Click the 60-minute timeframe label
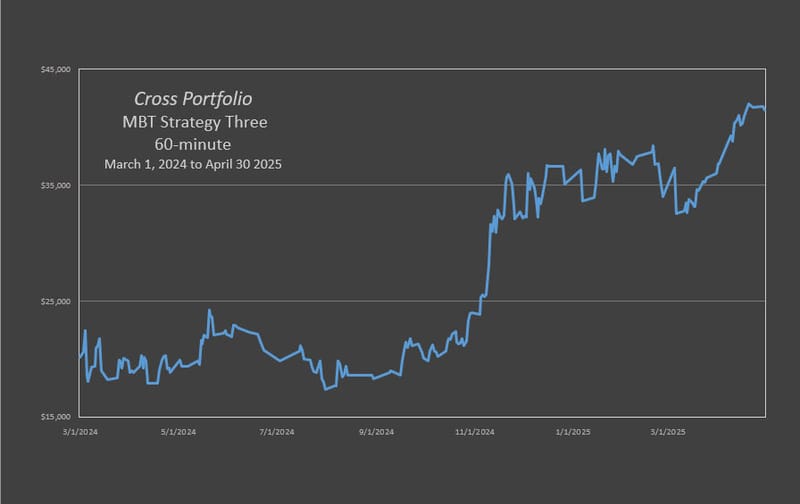The height and width of the screenshot is (504, 800). tap(193, 144)
